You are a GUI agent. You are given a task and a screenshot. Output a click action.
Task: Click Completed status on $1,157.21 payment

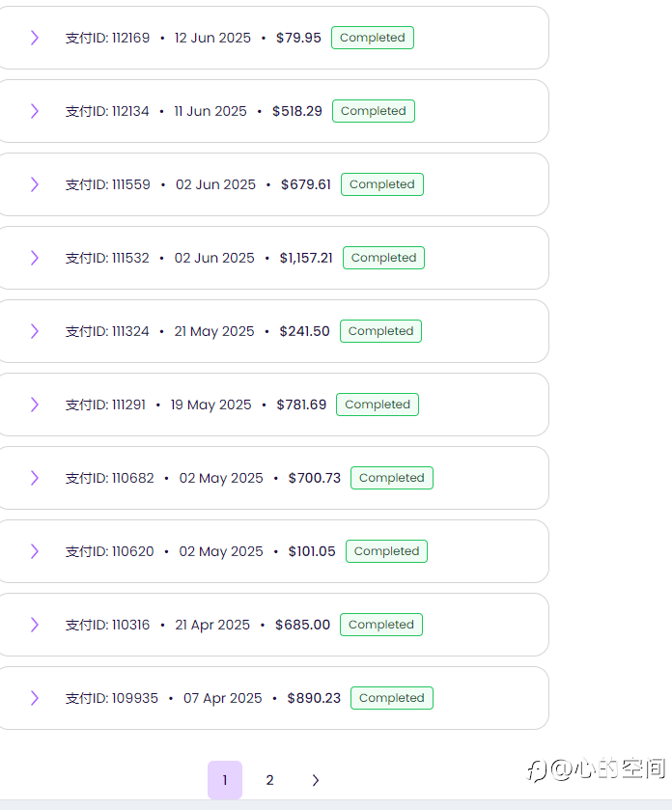pyautogui.click(x=383, y=258)
